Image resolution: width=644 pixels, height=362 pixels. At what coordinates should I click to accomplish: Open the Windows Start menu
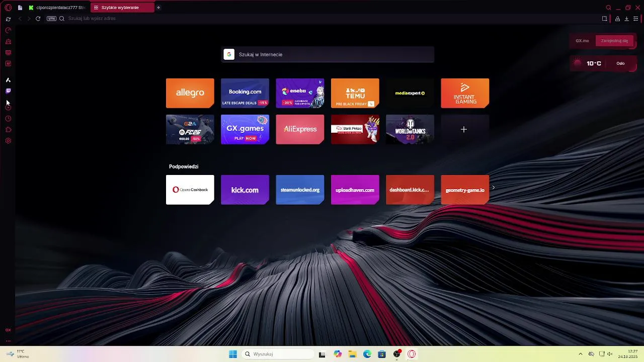pyautogui.click(x=233, y=354)
